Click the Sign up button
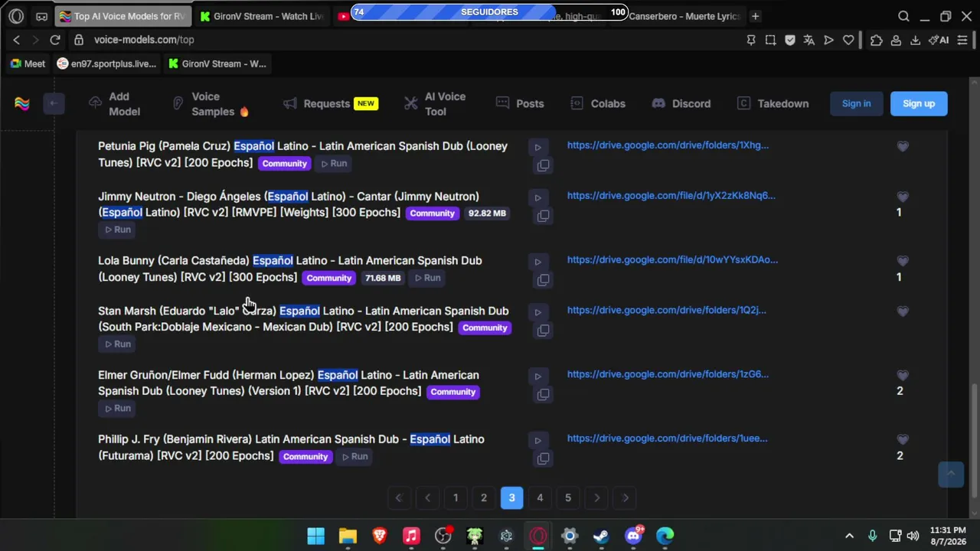Screen dimensions: 980x551 point(919,103)
